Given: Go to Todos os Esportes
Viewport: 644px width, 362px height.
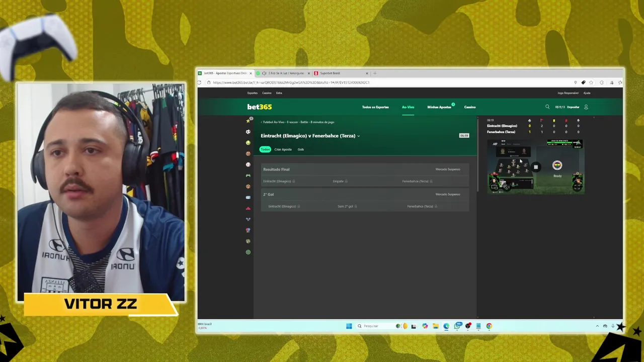Looking at the screenshot, I should pyautogui.click(x=375, y=107).
